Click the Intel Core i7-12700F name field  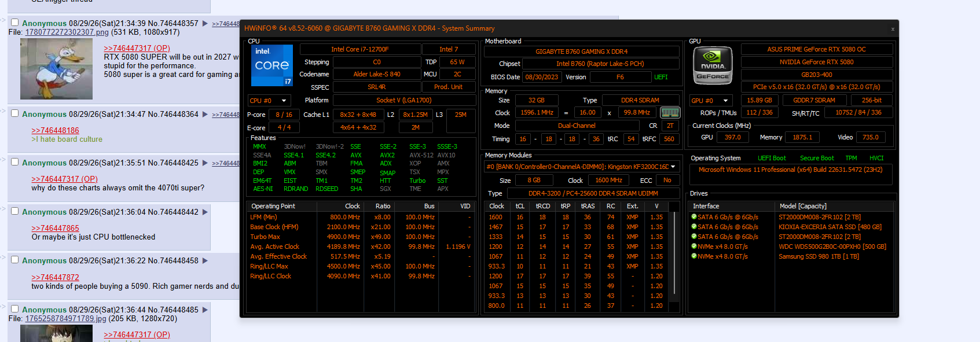point(360,50)
